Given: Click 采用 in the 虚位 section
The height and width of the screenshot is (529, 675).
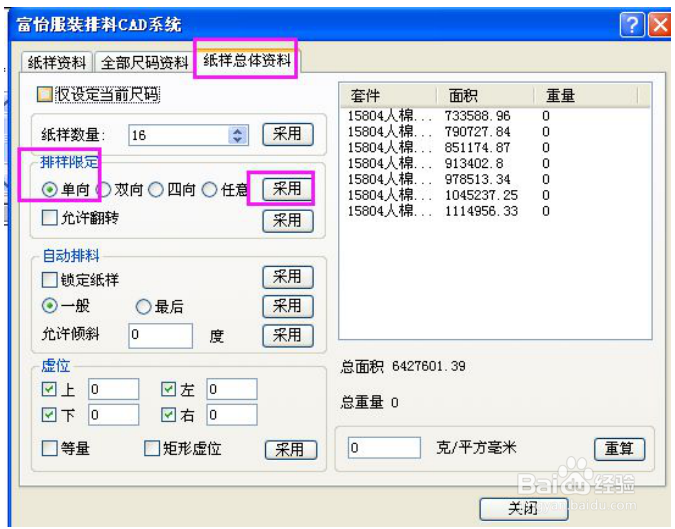Looking at the screenshot, I should (291, 450).
